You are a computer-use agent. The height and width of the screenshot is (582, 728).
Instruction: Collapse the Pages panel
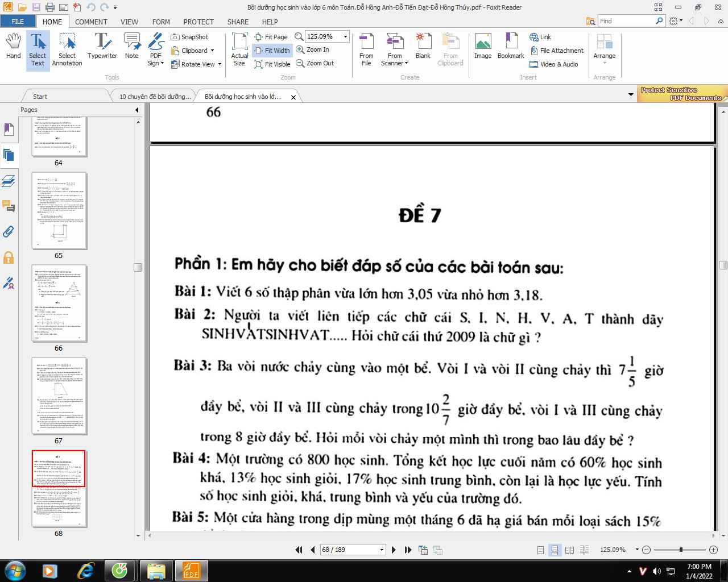tap(136, 110)
